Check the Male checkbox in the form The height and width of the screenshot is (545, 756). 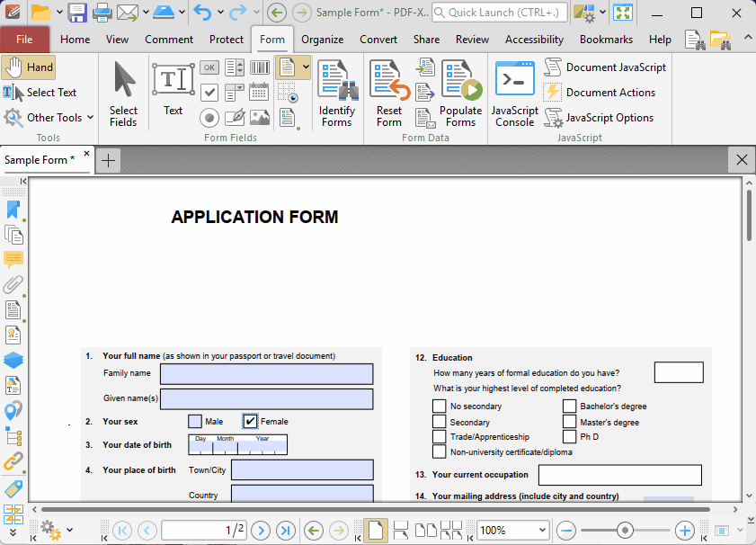(195, 421)
